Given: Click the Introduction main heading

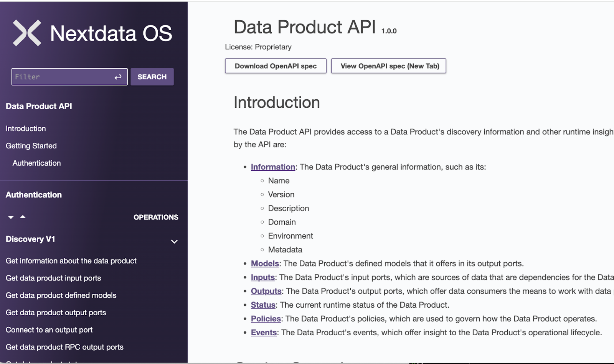Looking at the screenshot, I should click(277, 102).
